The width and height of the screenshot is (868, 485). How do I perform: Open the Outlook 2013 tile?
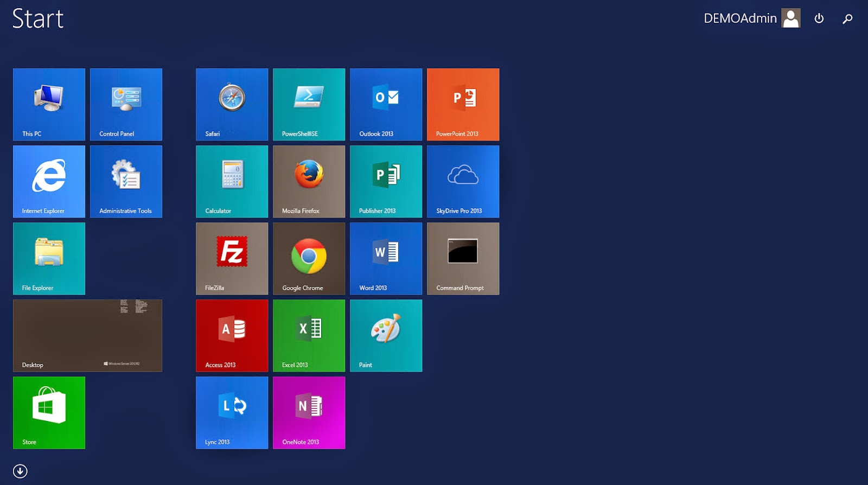point(386,104)
